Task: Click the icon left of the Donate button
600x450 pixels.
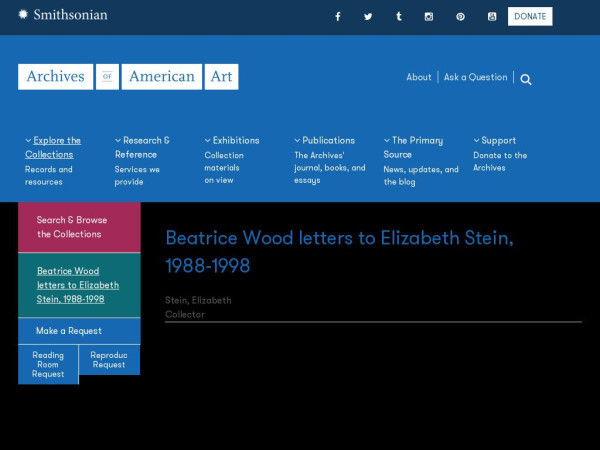Action: click(492, 16)
